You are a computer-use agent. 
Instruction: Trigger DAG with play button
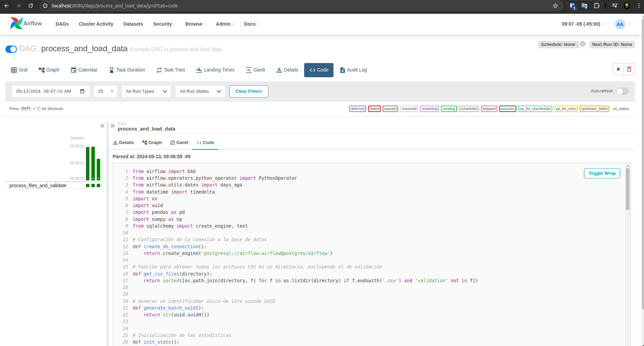[x=618, y=69]
